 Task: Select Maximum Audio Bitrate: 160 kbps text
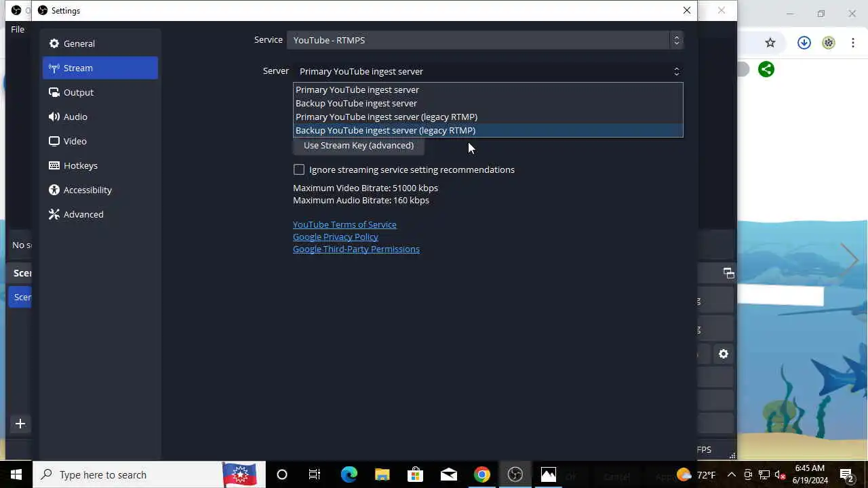click(361, 200)
